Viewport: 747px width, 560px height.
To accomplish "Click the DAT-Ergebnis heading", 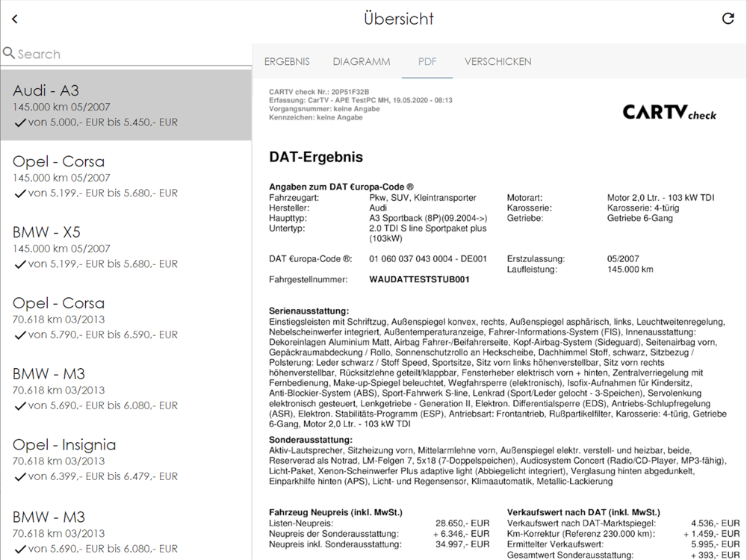I will tap(316, 157).
